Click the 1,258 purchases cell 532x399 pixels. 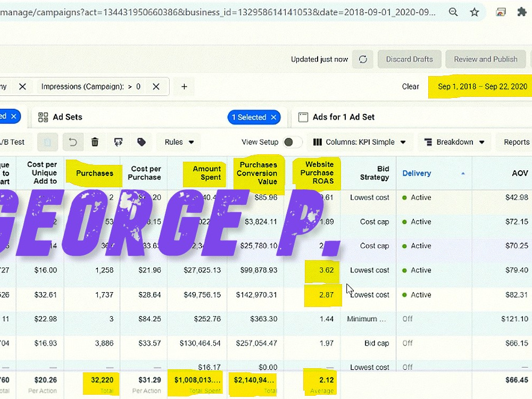click(104, 270)
